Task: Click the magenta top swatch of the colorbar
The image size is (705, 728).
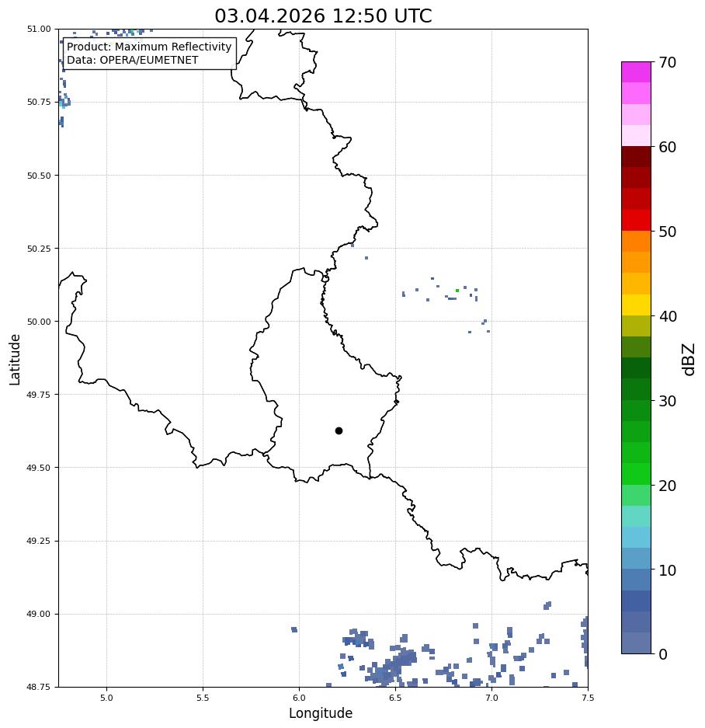Action: coord(637,72)
